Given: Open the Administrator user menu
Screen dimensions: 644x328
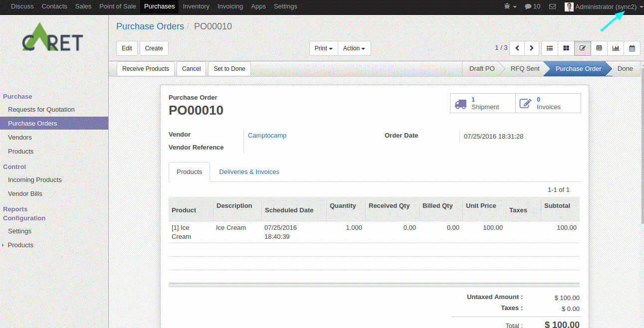Looking at the screenshot, I should 604,6.
